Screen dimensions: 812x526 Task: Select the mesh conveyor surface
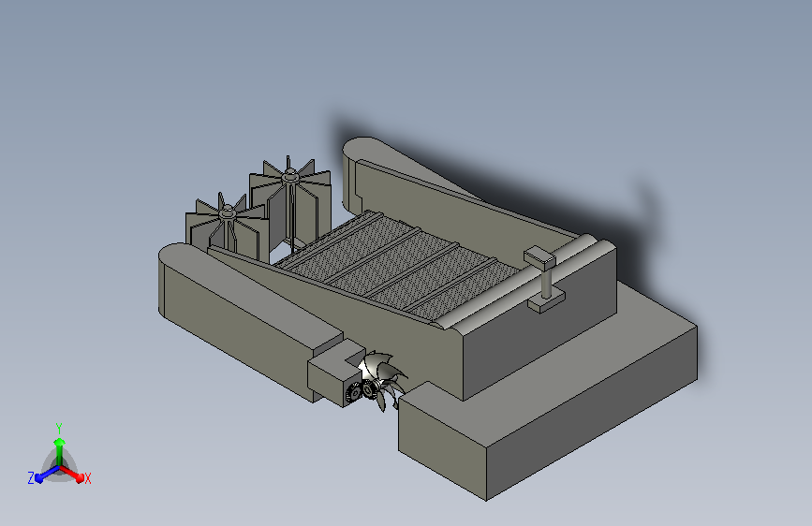point(399,265)
